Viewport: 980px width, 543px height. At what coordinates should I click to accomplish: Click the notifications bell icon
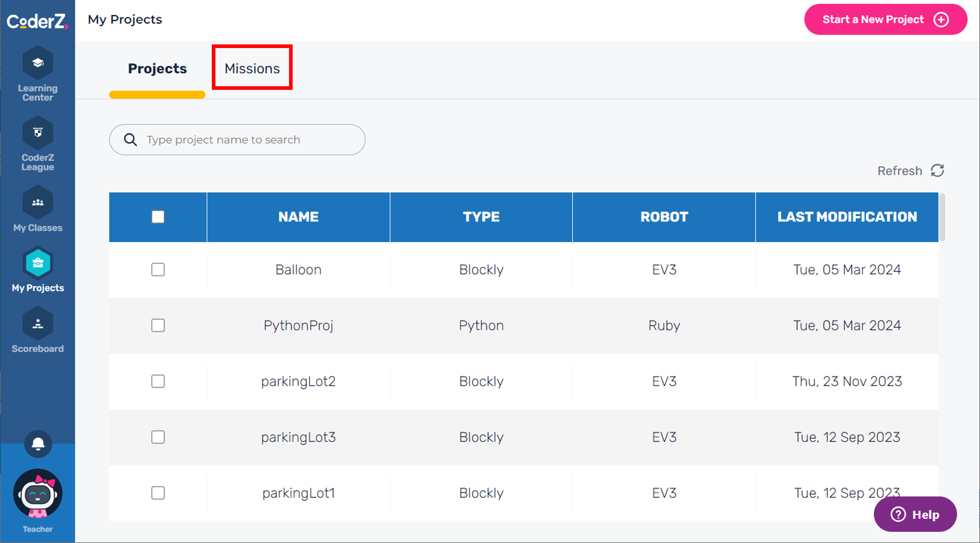(x=38, y=444)
